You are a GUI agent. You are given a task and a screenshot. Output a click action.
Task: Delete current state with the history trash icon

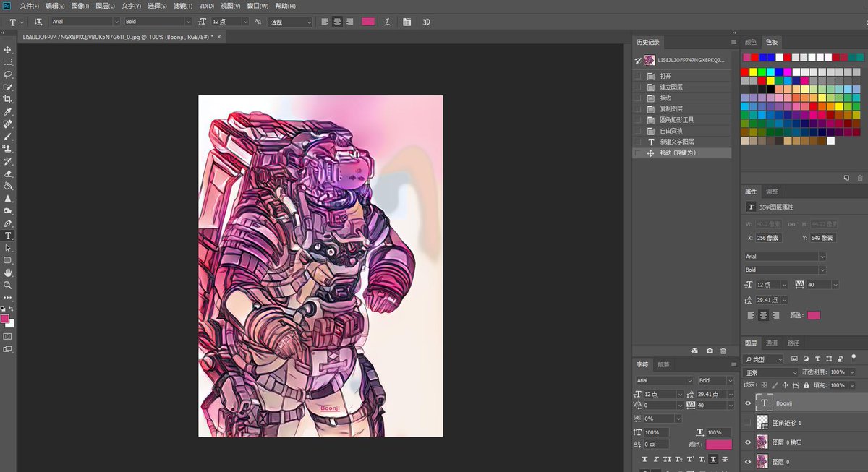pyautogui.click(x=723, y=351)
